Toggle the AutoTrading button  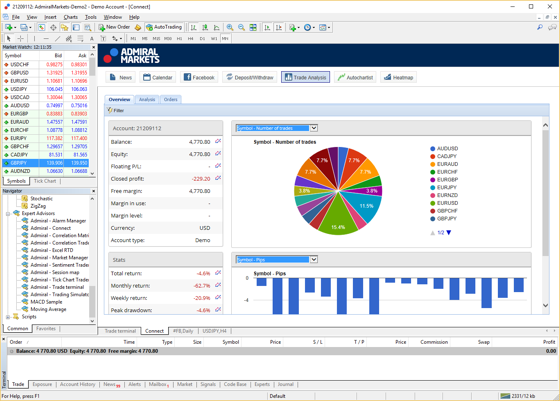[164, 27]
